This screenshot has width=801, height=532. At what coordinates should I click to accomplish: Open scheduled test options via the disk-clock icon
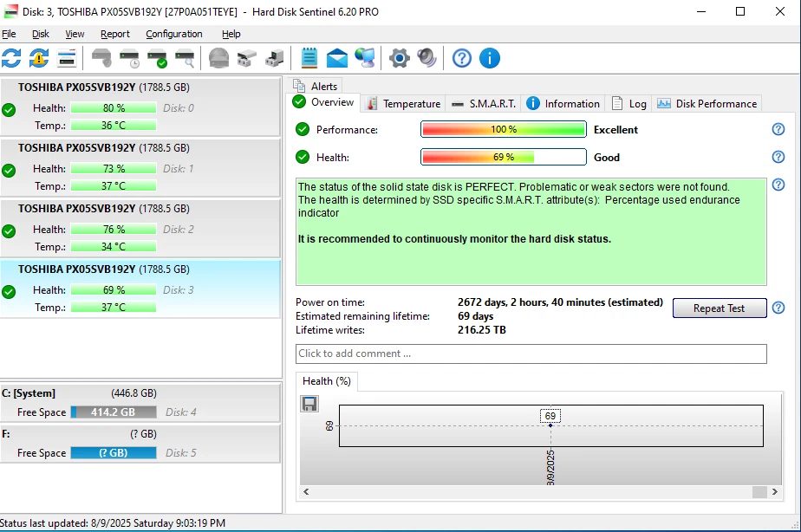(130, 58)
